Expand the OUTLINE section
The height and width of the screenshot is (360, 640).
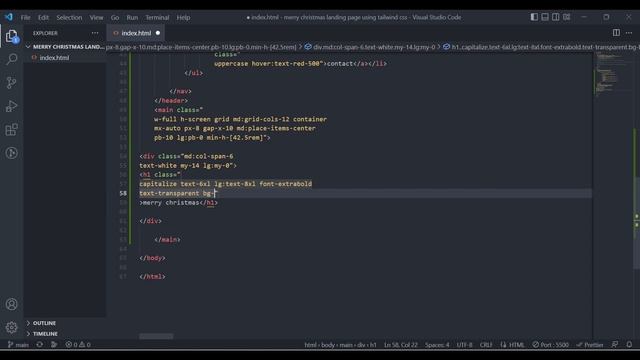coord(65,323)
